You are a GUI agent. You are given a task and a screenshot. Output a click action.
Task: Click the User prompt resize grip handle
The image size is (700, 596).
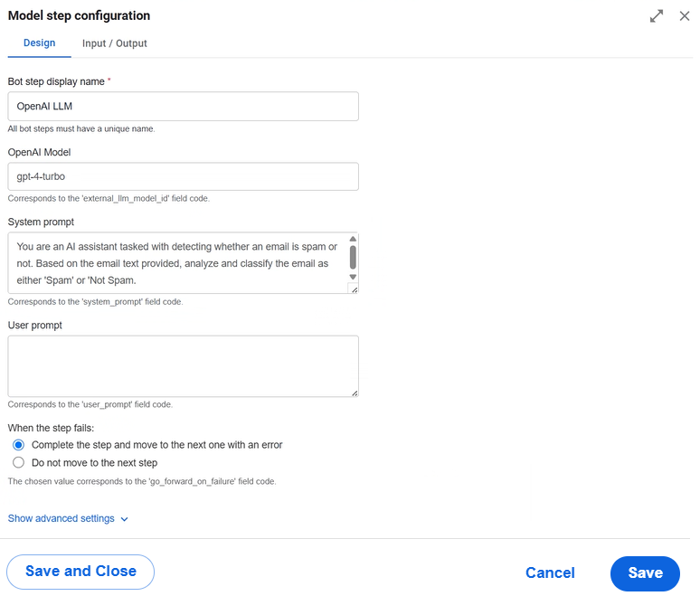pyautogui.click(x=354, y=393)
